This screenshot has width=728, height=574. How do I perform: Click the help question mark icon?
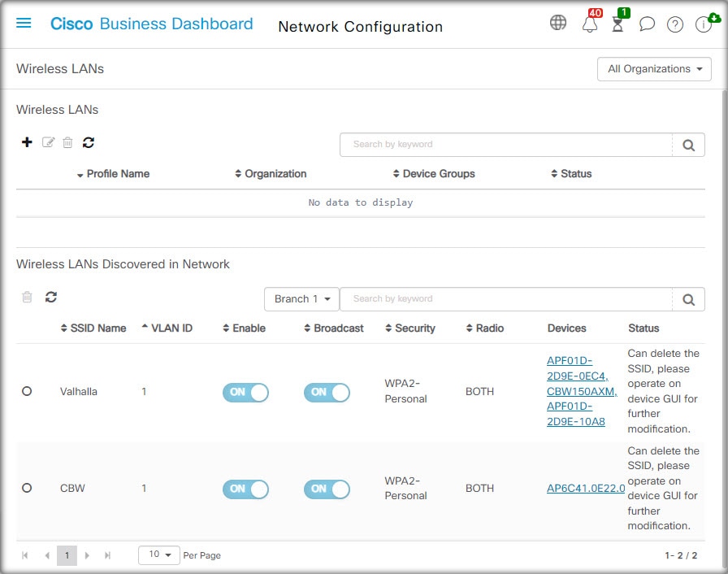(x=675, y=24)
